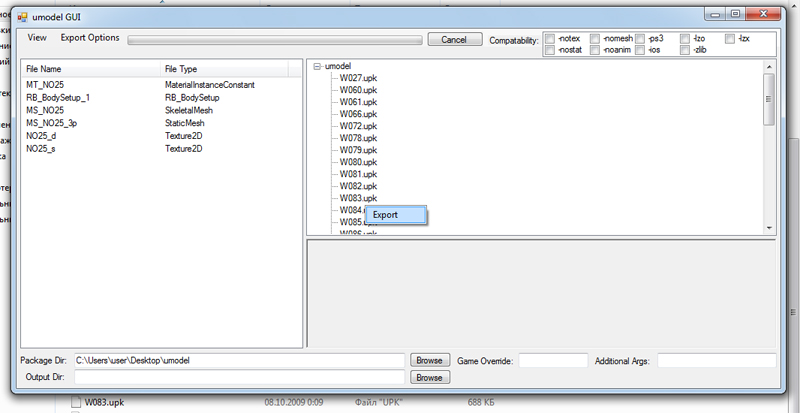
Task: Minimize the umodel GUI window
Action: (716, 14)
